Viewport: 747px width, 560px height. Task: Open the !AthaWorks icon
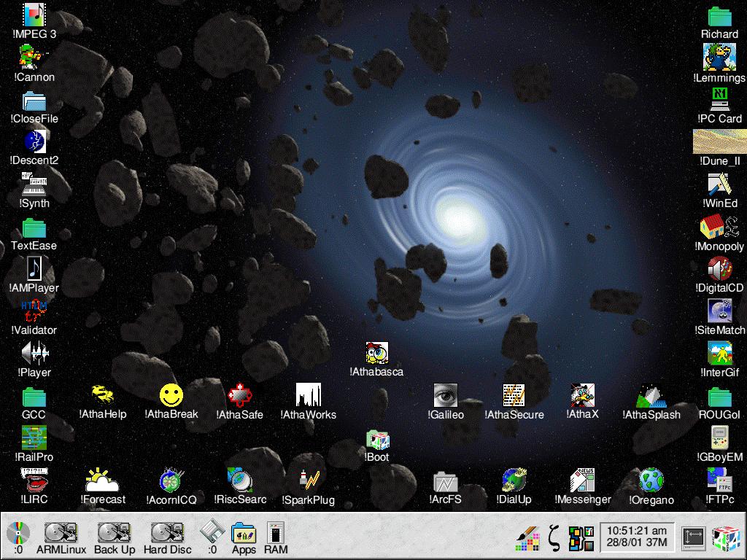[x=309, y=394]
